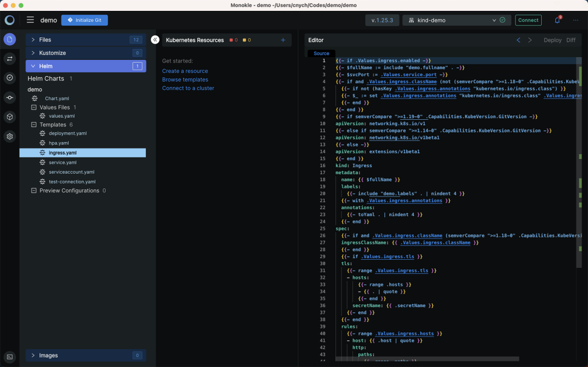Click the Create a resource link
Viewport: 588px width, 367px height.
(x=185, y=71)
